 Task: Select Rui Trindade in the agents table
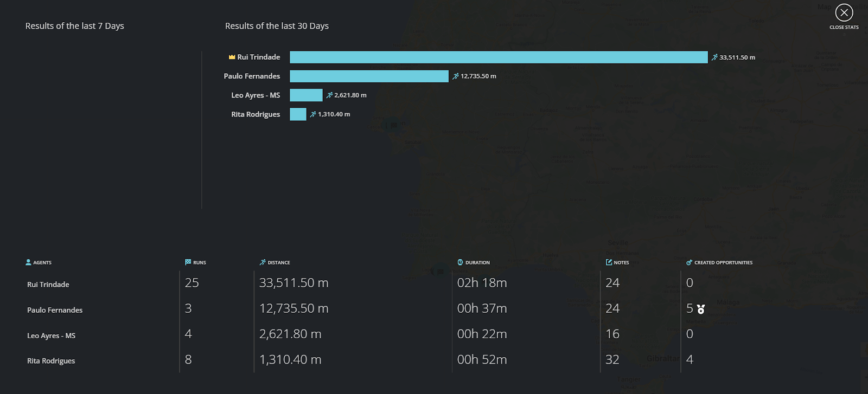coord(48,285)
